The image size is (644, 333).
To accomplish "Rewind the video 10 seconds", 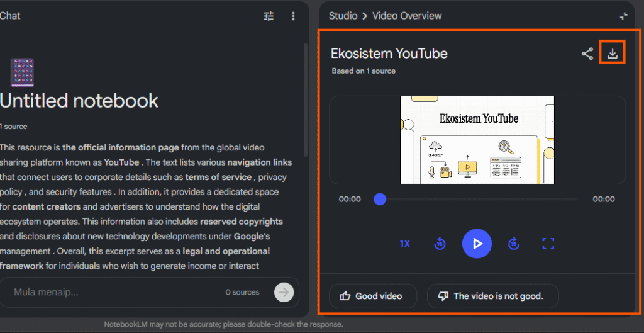I will tap(440, 244).
